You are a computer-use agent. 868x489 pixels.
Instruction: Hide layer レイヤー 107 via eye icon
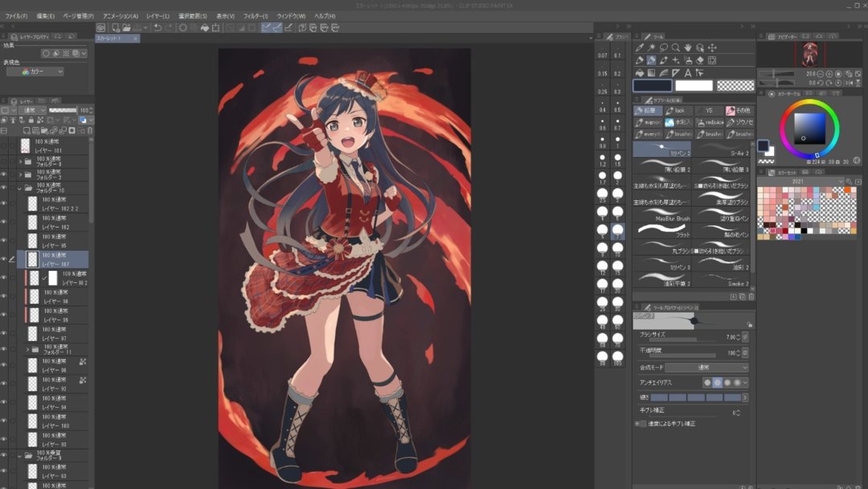(x=4, y=259)
